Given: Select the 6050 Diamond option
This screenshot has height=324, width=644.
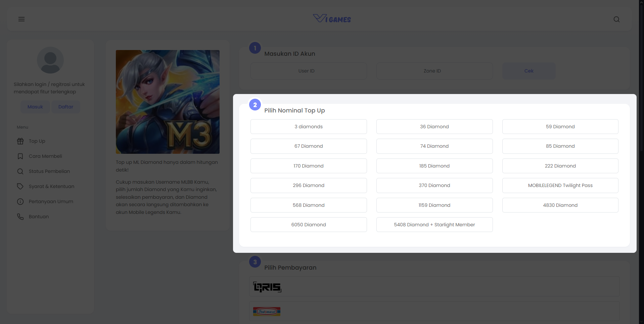Looking at the screenshot, I should [x=309, y=225].
